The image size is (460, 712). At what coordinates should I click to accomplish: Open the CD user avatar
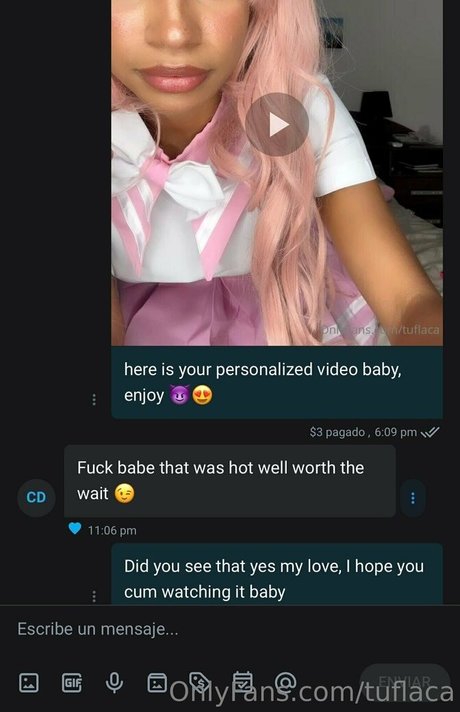click(36, 498)
